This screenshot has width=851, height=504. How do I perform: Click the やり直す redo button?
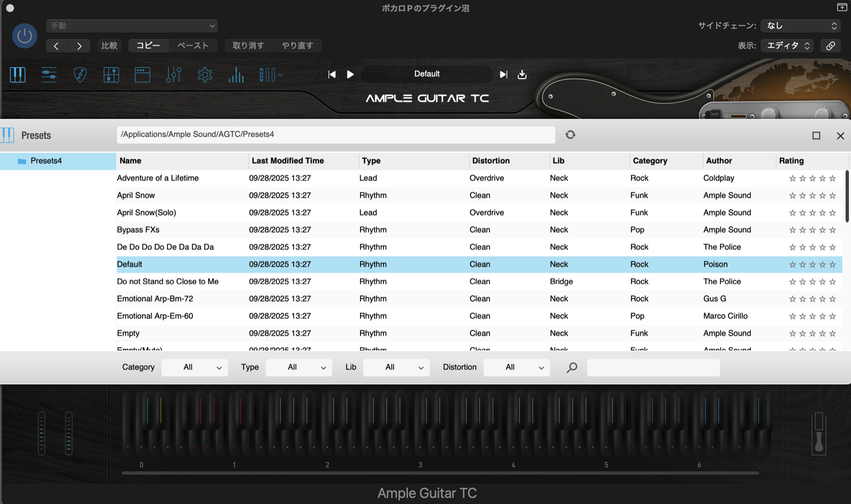click(x=298, y=46)
